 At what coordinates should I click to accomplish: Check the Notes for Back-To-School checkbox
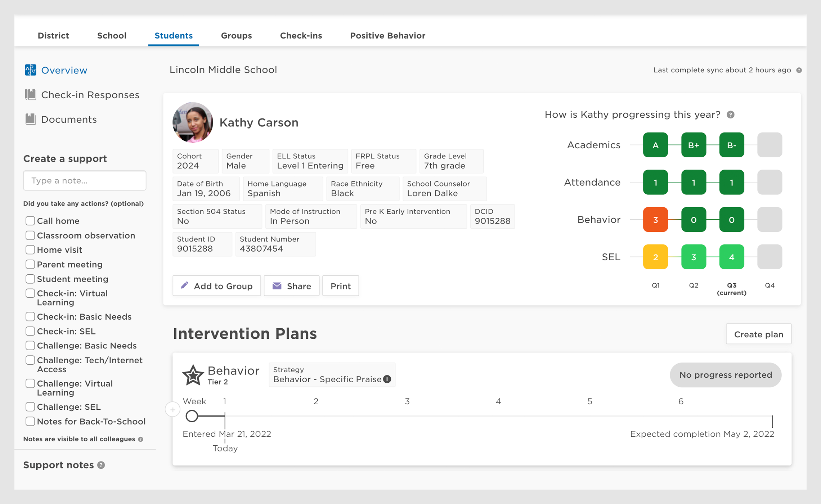pyautogui.click(x=30, y=422)
